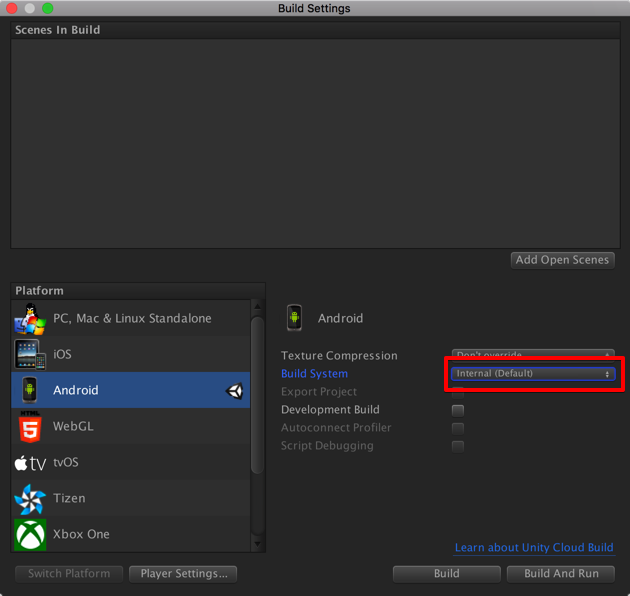
Task: Click the Texture Compression label
Action: click(339, 356)
